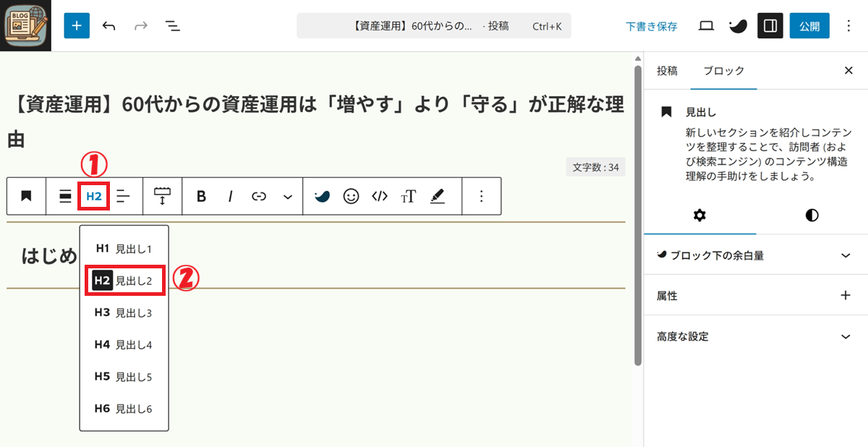The height and width of the screenshot is (447, 868).
Task: Insert a link with link icon
Action: click(x=259, y=197)
